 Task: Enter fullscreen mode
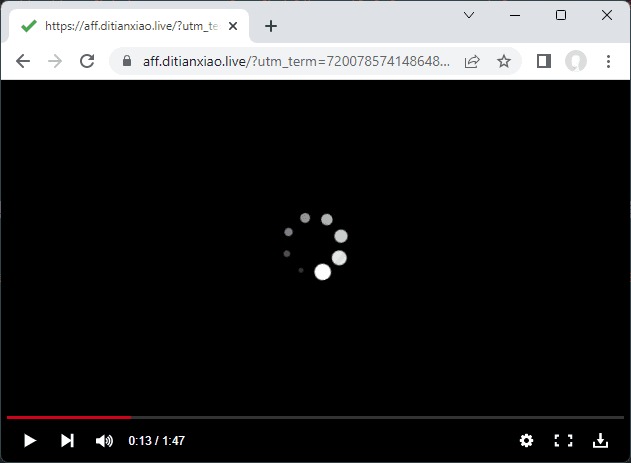(563, 440)
